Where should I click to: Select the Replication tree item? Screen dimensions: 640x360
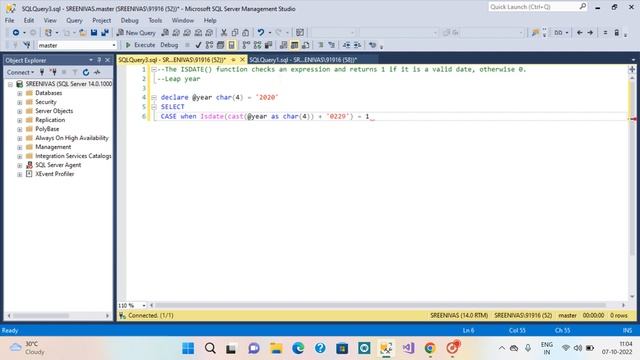(x=50, y=120)
